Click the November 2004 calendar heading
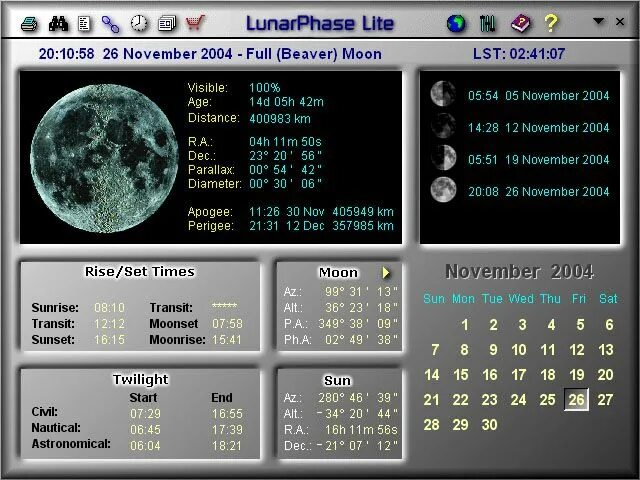The width and height of the screenshot is (640, 480). tap(519, 271)
